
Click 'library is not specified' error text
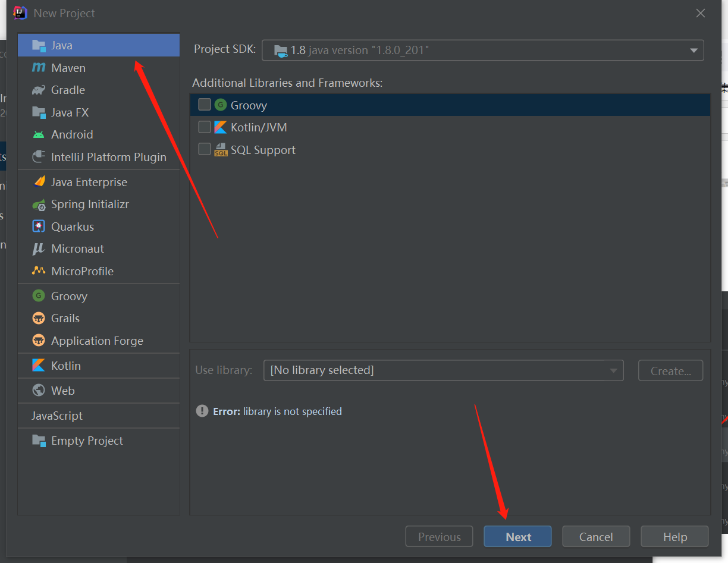[x=293, y=411]
